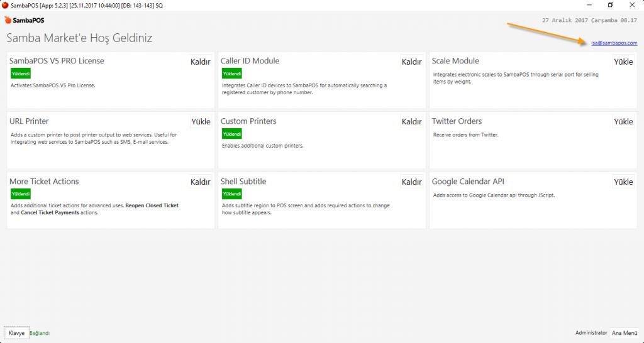The image size is (644, 343).
Task: Click the Bağlandı connection status
Action: (40, 333)
